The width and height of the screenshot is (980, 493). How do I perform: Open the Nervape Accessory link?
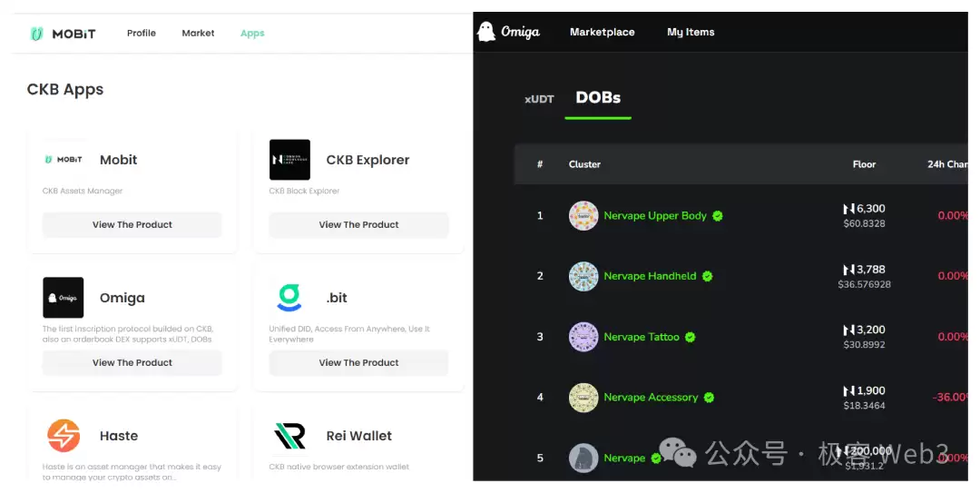[x=651, y=398]
